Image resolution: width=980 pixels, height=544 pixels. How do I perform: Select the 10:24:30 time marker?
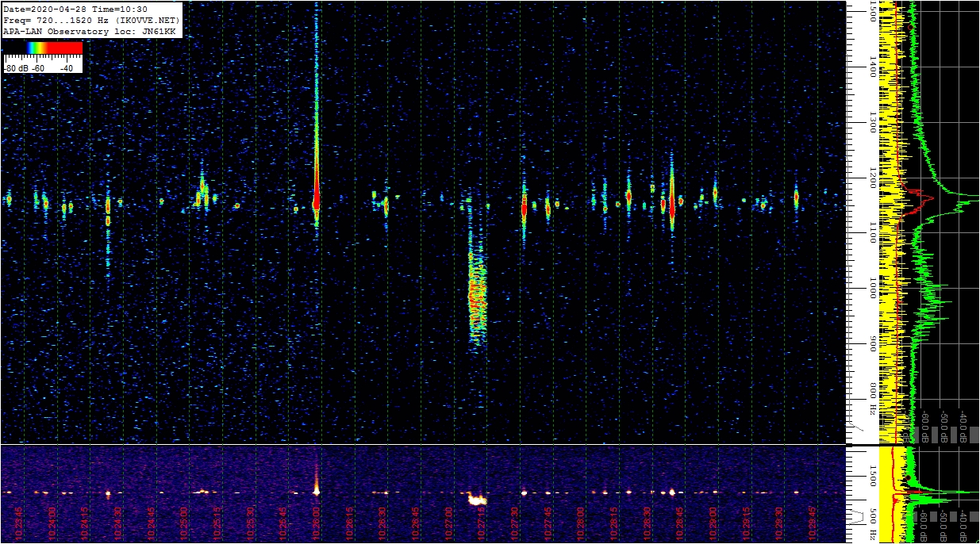118,523
